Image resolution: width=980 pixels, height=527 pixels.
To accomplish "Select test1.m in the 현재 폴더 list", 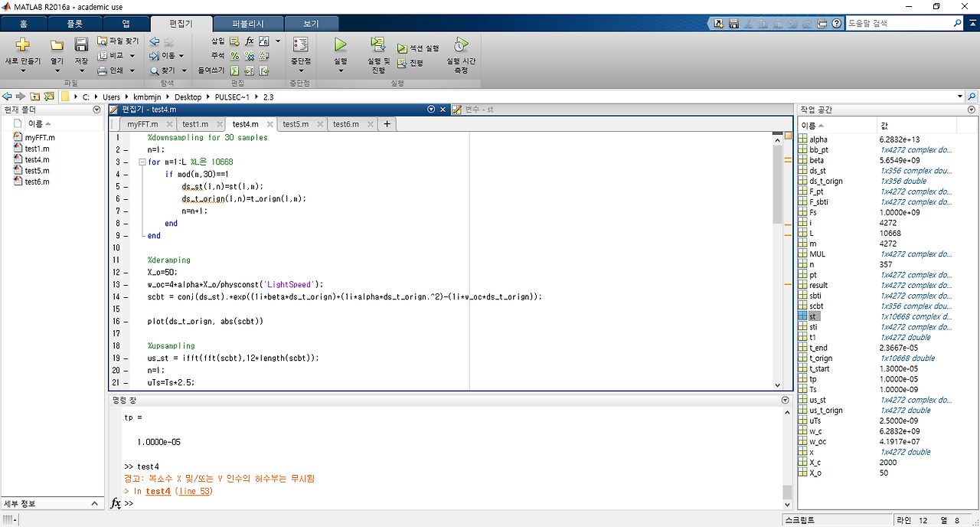I will [37, 149].
